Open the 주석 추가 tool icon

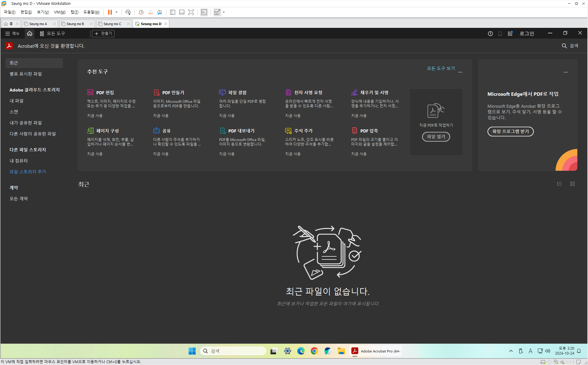click(288, 131)
